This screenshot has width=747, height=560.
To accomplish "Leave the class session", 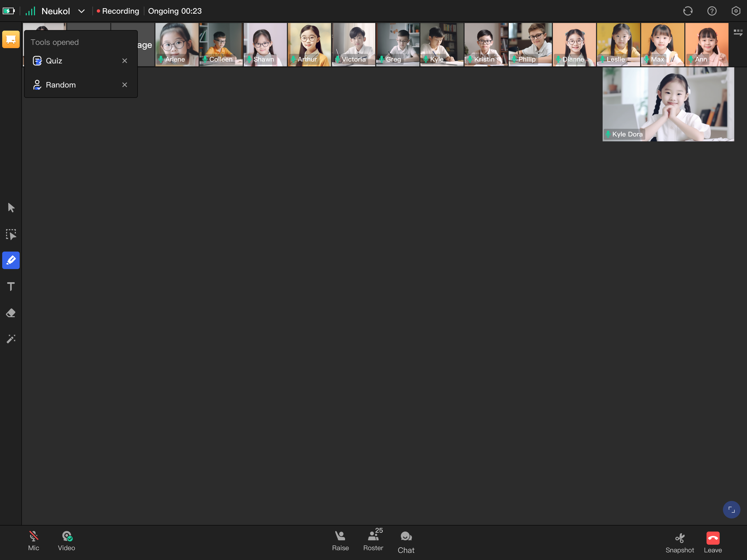I will point(713,542).
